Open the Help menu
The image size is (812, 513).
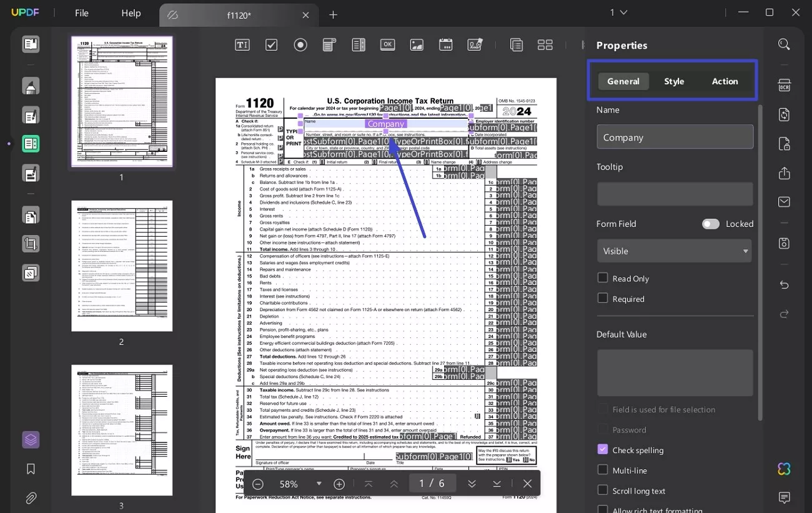tap(131, 13)
